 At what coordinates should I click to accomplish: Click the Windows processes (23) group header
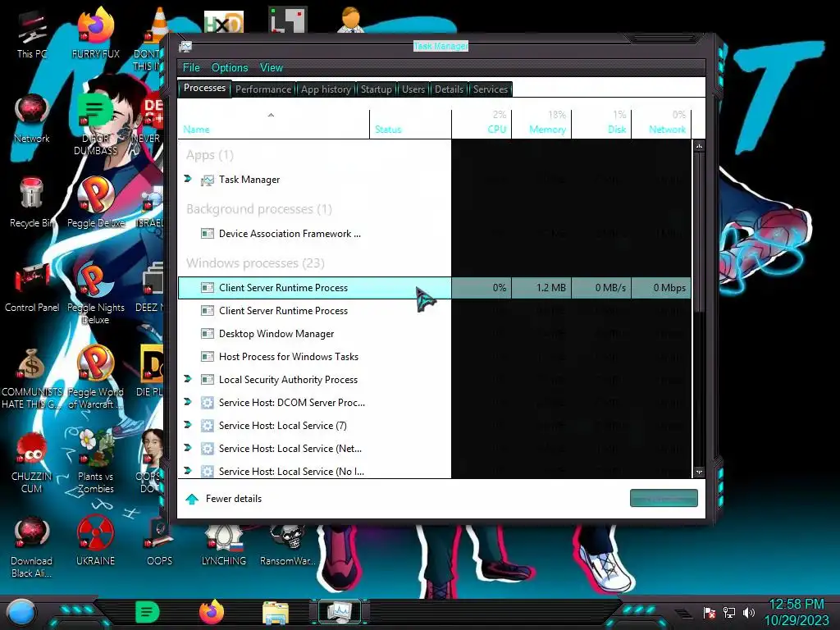pos(255,263)
